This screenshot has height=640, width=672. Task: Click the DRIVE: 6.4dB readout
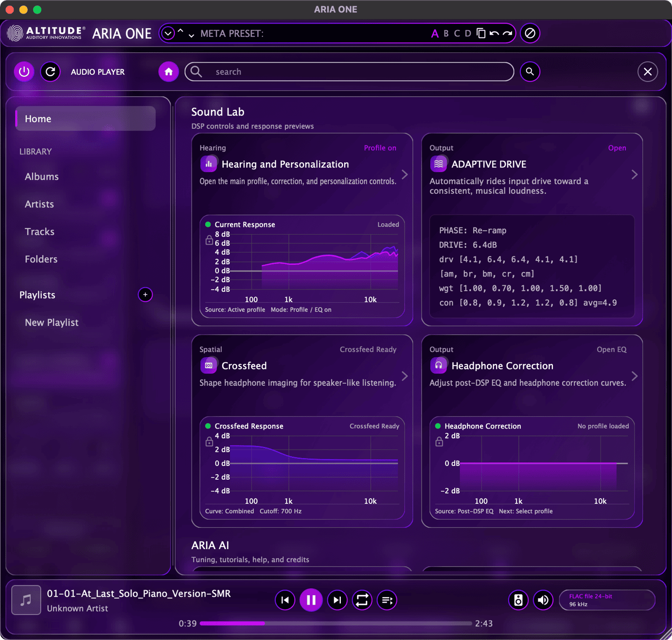(468, 245)
